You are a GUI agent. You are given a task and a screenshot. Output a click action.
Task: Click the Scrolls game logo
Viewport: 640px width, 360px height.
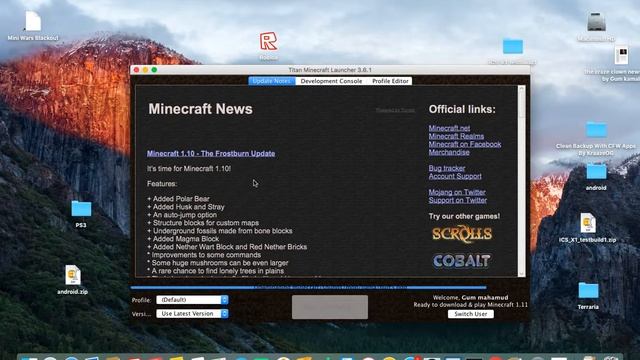(462, 234)
